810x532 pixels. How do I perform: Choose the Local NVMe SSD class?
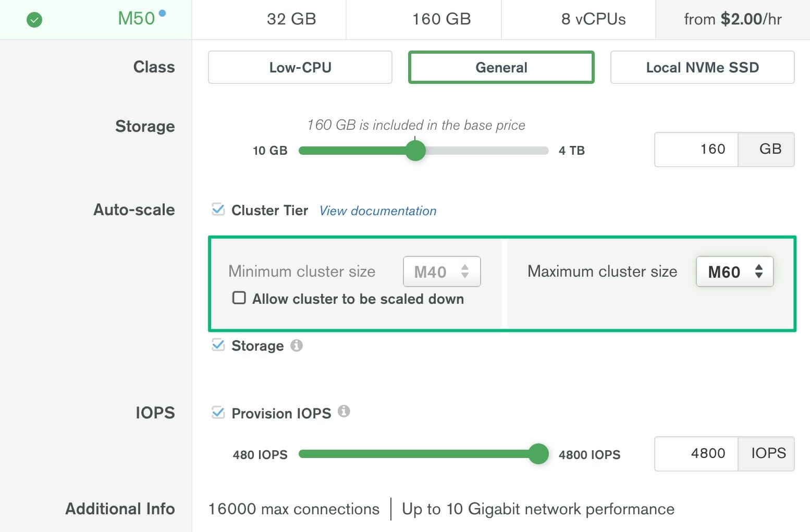[x=702, y=67]
